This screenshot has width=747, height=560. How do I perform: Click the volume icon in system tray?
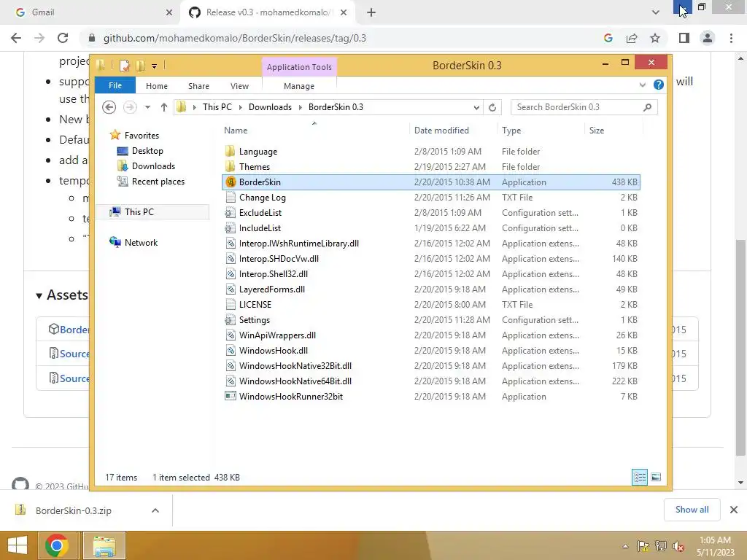(678, 546)
